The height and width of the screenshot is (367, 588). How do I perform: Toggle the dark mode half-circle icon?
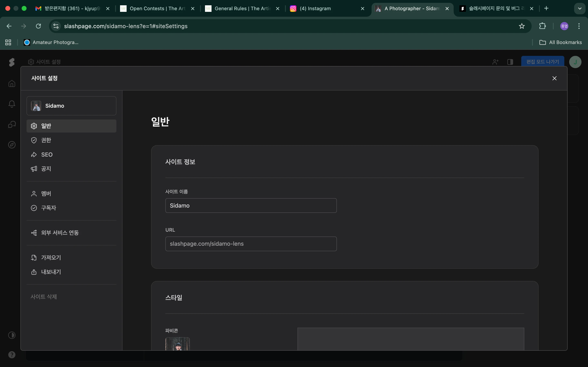coord(12,335)
